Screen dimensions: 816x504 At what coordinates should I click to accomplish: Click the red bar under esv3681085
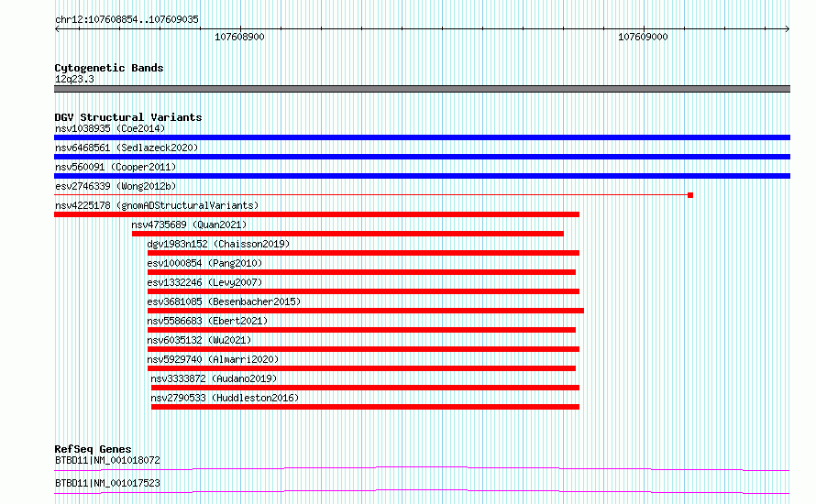pos(365,311)
